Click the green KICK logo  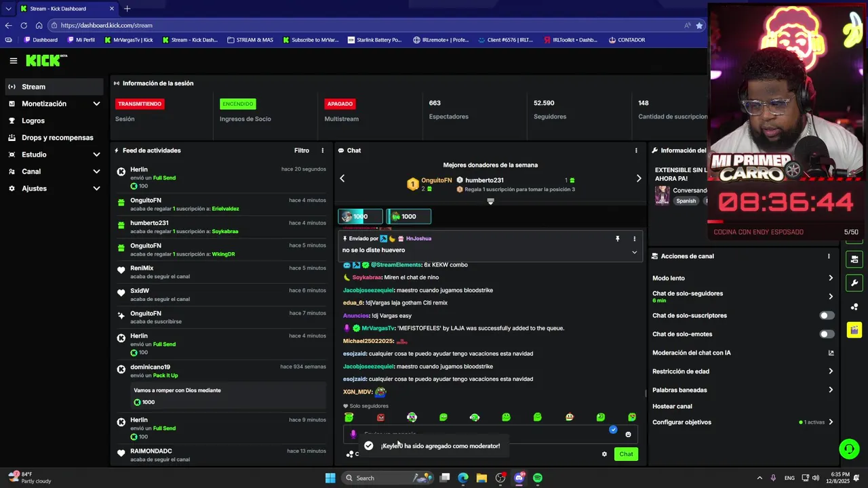point(46,60)
